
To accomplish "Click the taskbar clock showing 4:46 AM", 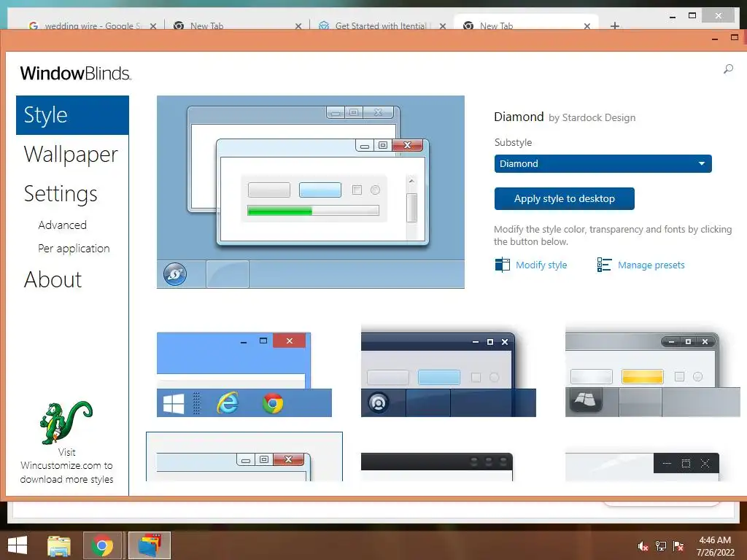I will click(x=715, y=546).
